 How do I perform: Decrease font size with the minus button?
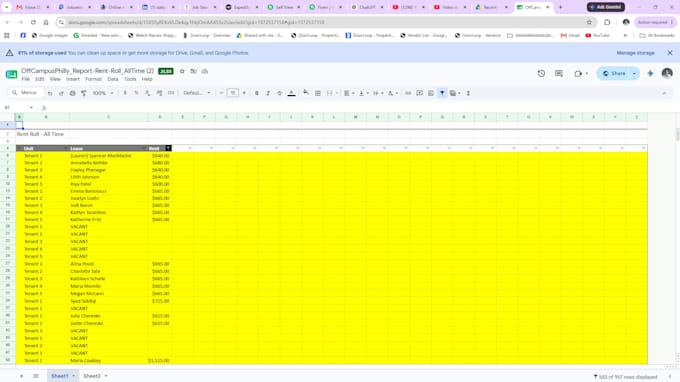click(x=222, y=93)
